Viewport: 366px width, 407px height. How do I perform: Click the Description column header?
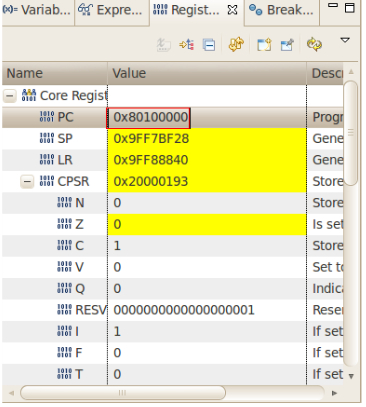[325, 73]
